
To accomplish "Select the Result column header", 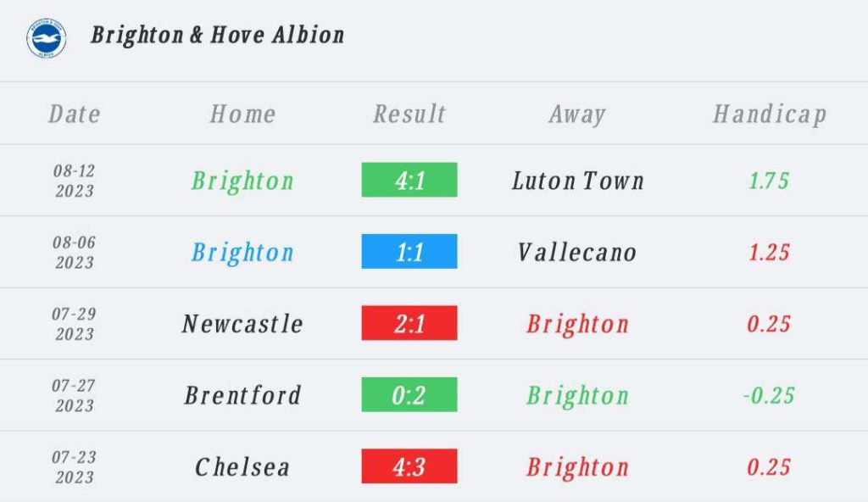I will tap(409, 114).
